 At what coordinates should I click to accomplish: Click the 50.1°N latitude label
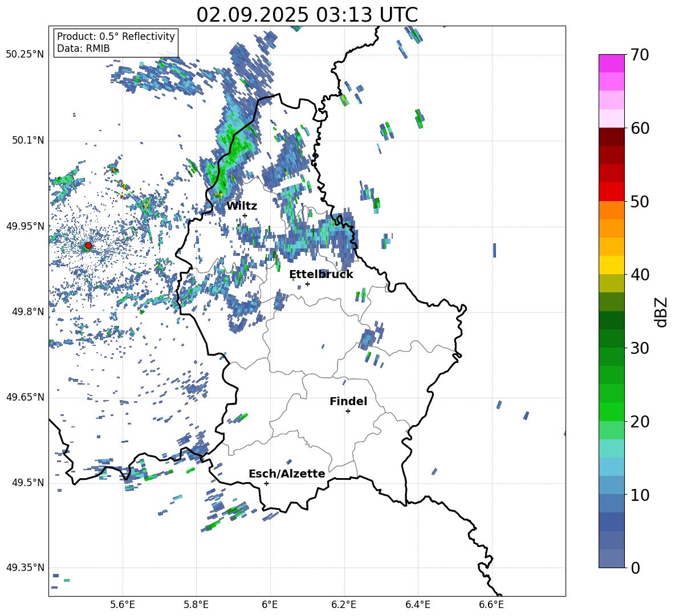(27, 141)
